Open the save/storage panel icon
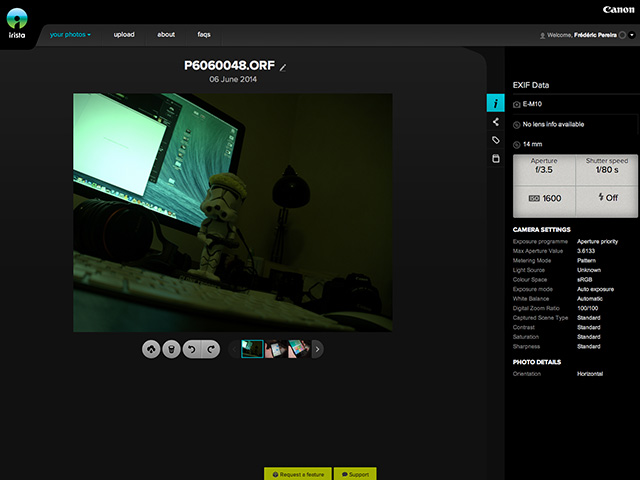The width and height of the screenshot is (640, 480). coord(496,158)
